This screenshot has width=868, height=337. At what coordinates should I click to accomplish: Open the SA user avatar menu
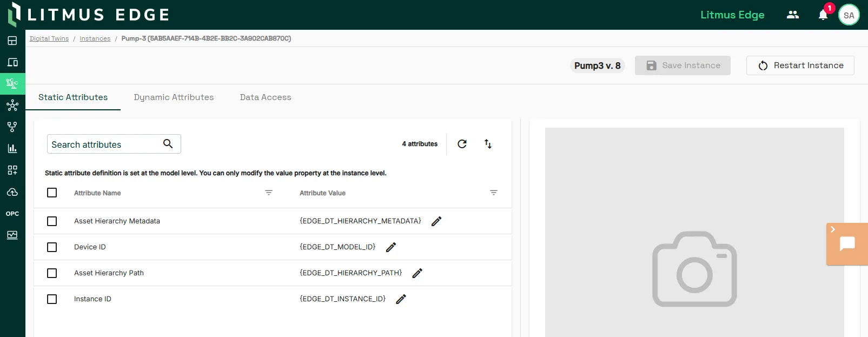point(849,15)
